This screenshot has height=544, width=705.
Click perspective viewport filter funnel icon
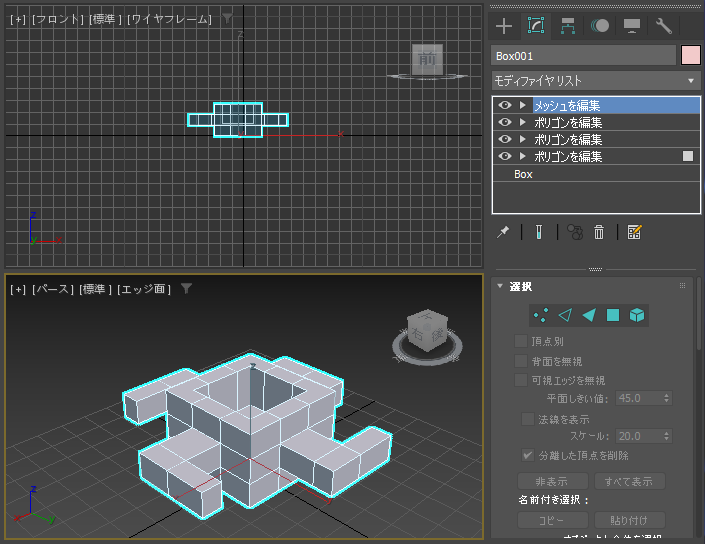[x=187, y=288]
